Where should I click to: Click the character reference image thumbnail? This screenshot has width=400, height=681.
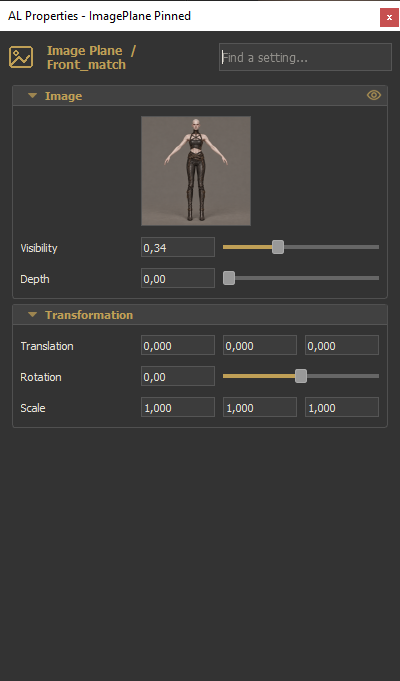tap(196, 171)
